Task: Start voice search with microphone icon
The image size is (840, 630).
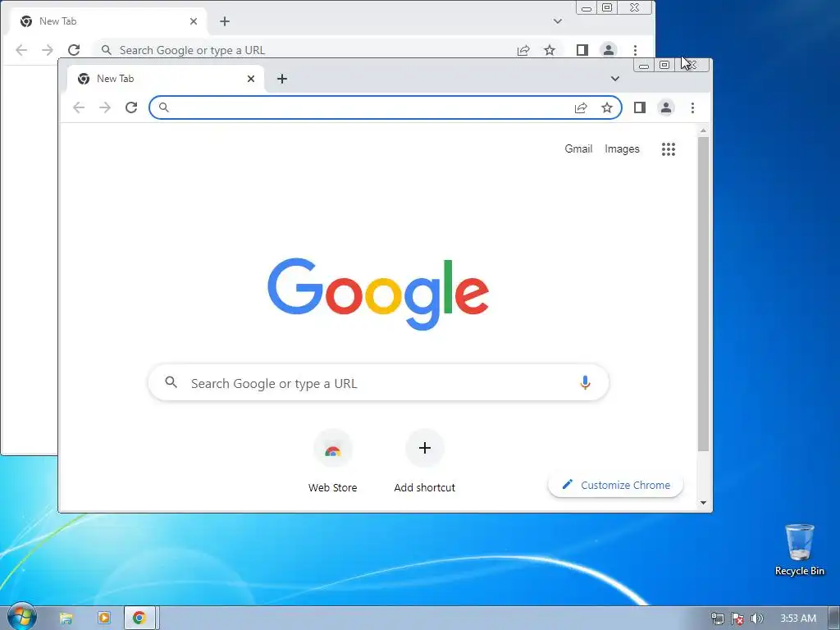Action: pos(585,382)
